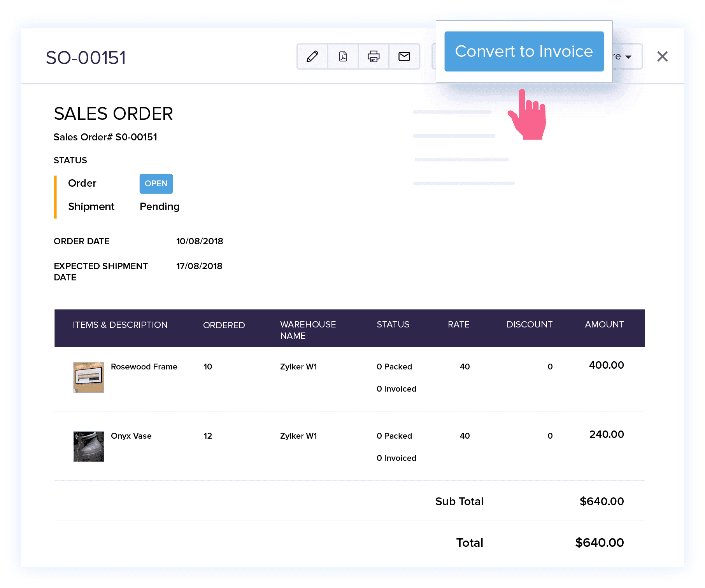The height and width of the screenshot is (588, 705).
Task: Click the SO-00151 header title
Action: click(86, 58)
